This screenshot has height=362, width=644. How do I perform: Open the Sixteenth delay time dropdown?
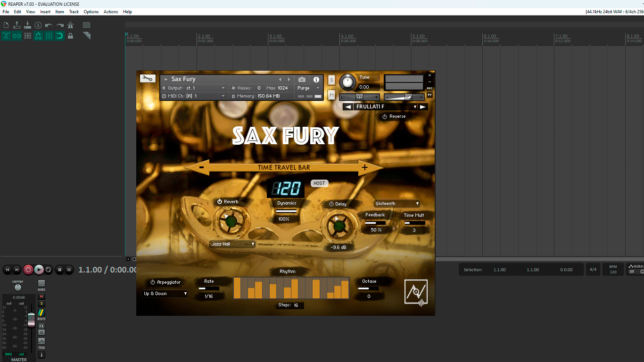(397, 204)
